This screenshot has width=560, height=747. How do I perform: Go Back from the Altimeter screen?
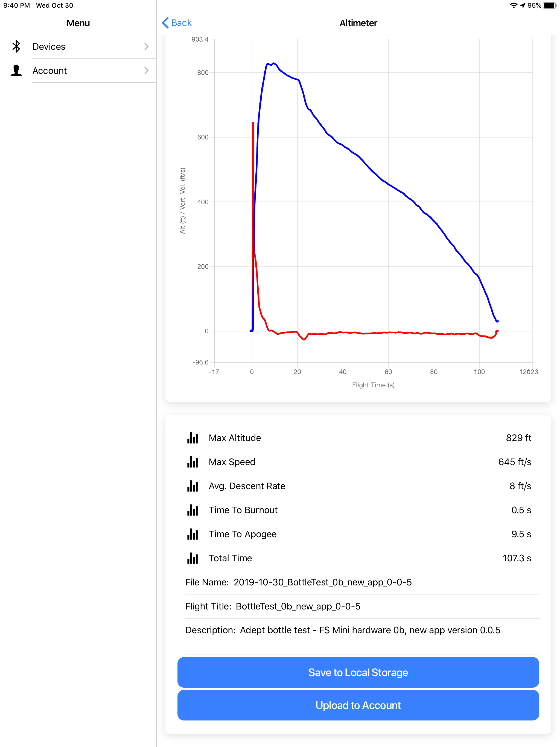[177, 23]
